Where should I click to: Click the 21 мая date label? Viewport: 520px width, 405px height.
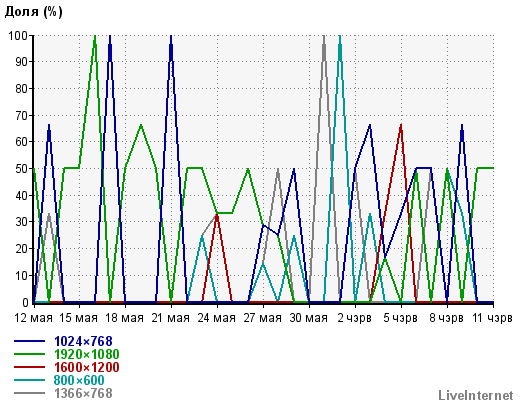click(170, 318)
